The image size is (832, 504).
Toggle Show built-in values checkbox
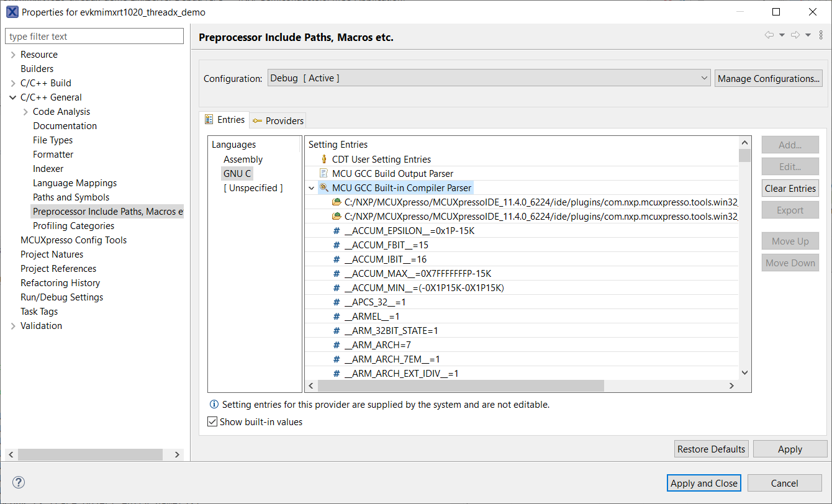[x=213, y=422]
